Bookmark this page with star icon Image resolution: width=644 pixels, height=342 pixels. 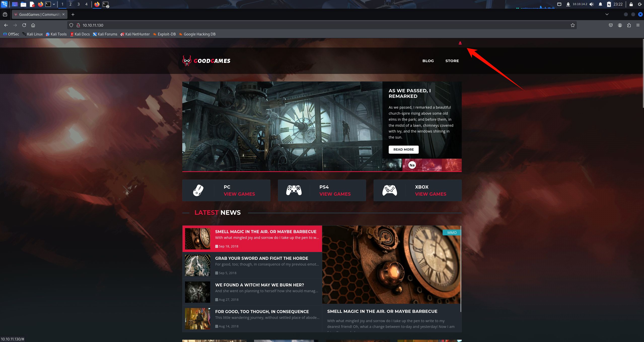point(573,25)
